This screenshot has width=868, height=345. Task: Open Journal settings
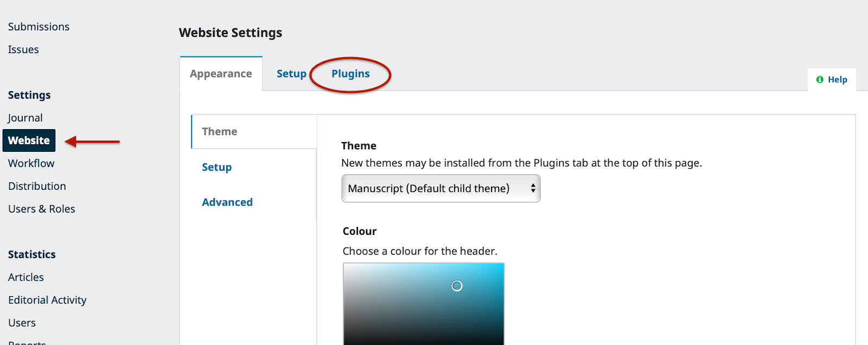25,118
